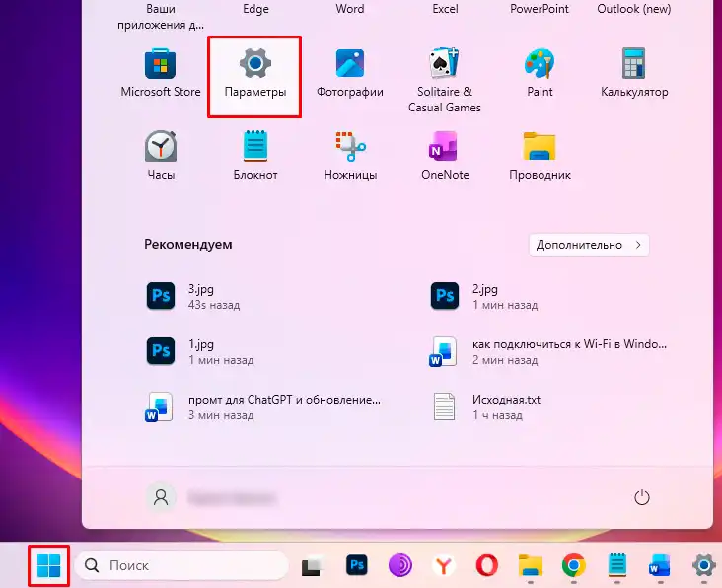This screenshot has height=588, width=722.
Task: Click the Дополнительно button
Action: (x=589, y=245)
